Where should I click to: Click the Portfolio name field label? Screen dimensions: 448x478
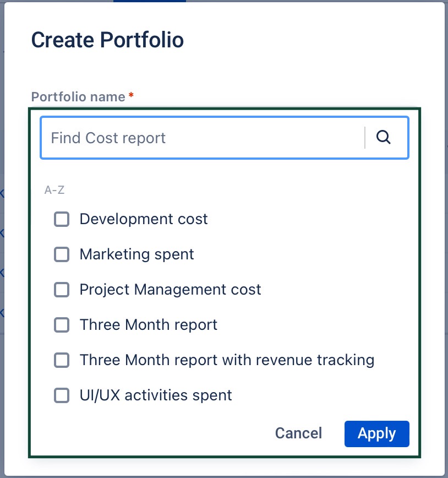click(78, 97)
